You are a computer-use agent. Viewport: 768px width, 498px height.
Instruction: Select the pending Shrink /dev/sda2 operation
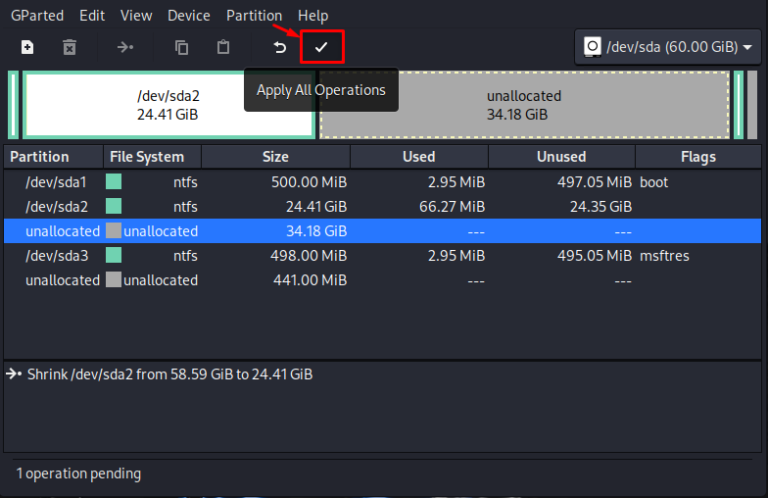pos(169,375)
